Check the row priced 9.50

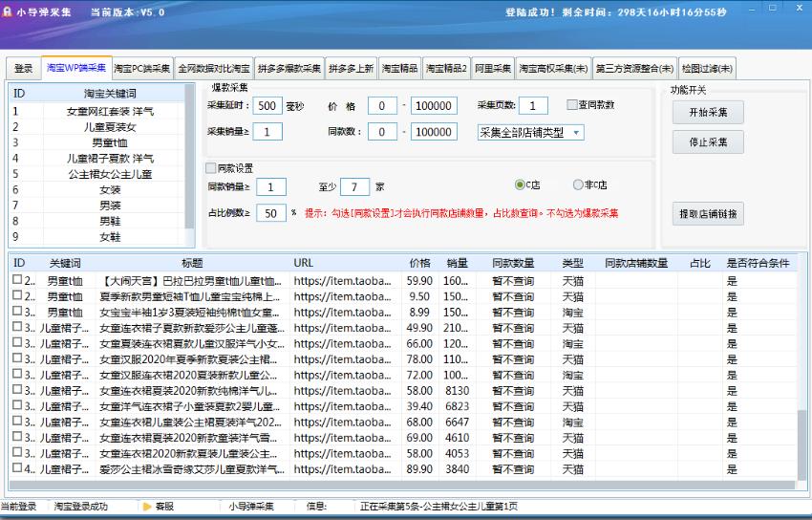(x=17, y=295)
